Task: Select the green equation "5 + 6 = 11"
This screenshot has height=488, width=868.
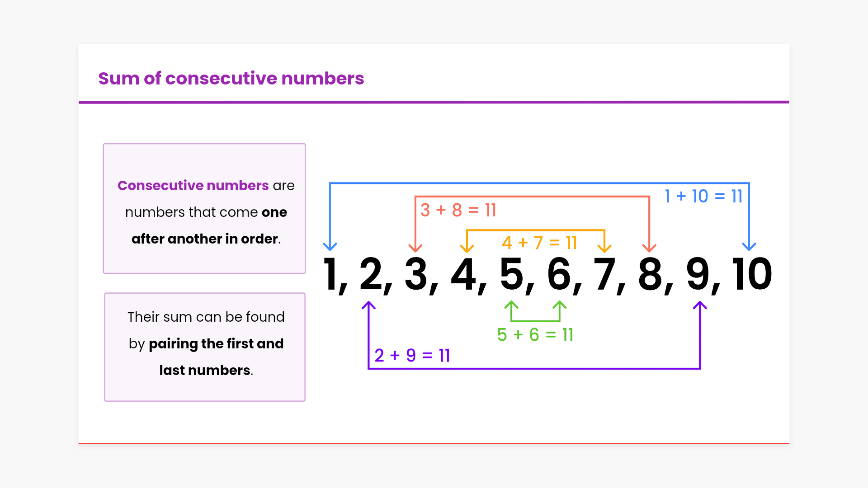Action: click(535, 335)
